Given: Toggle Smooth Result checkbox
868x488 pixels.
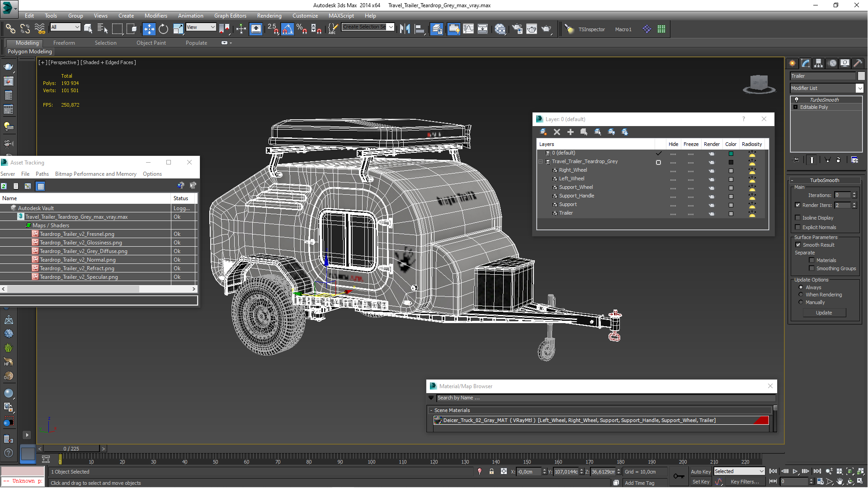Looking at the screenshot, I should 798,245.
